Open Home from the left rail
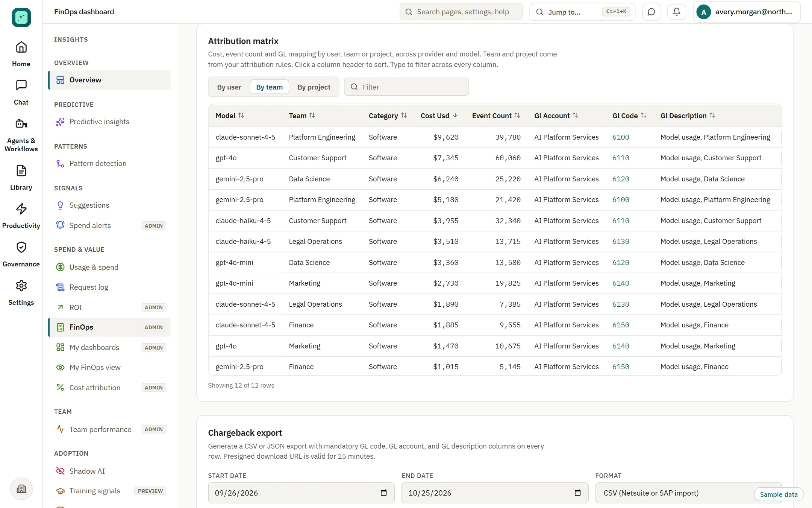 click(x=21, y=54)
